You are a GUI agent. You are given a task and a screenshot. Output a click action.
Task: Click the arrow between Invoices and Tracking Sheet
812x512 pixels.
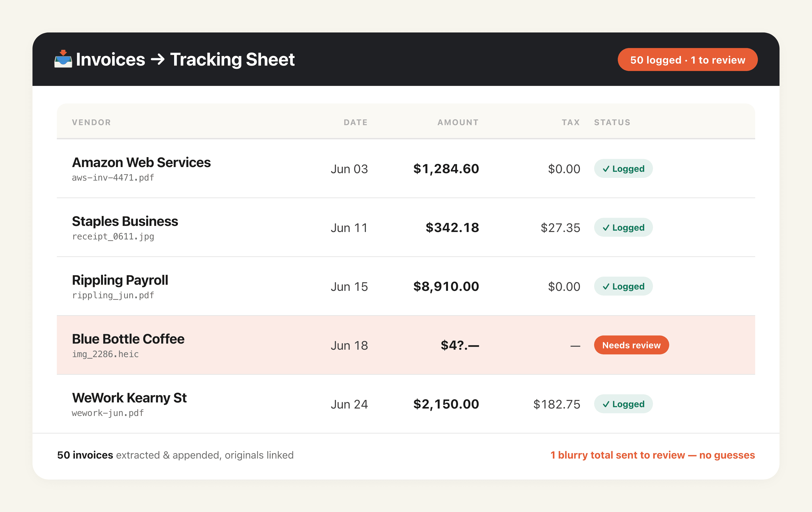click(x=157, y=60)
